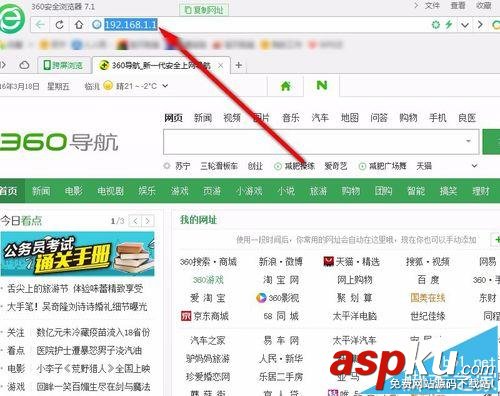The width and height of the screenshot is (500, 396).
Task: Open 理财 in the green navigation bar
Action: point(480,191)
